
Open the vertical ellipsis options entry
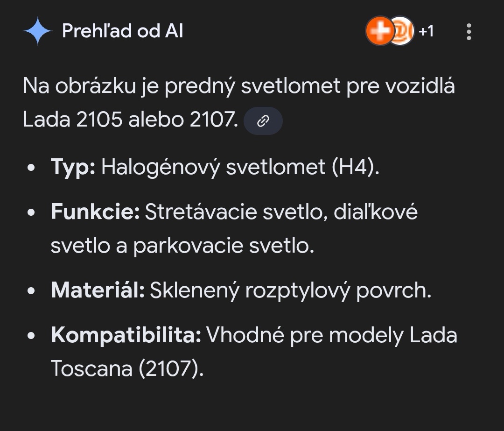[x=468, y=31]
